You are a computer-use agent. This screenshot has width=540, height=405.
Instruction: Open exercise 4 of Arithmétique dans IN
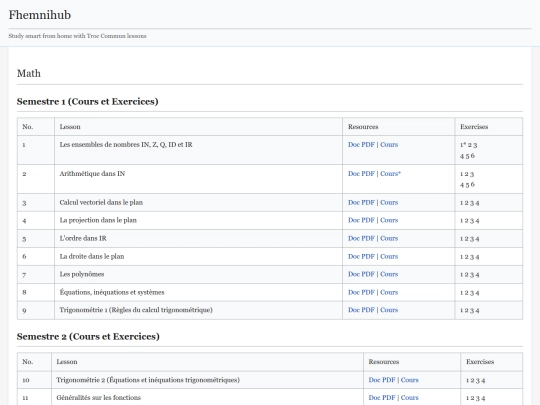coord(462,185)
